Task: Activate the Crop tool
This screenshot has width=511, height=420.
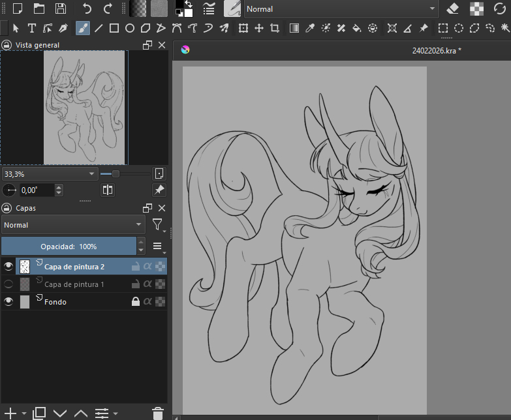Action: [275, 28]
